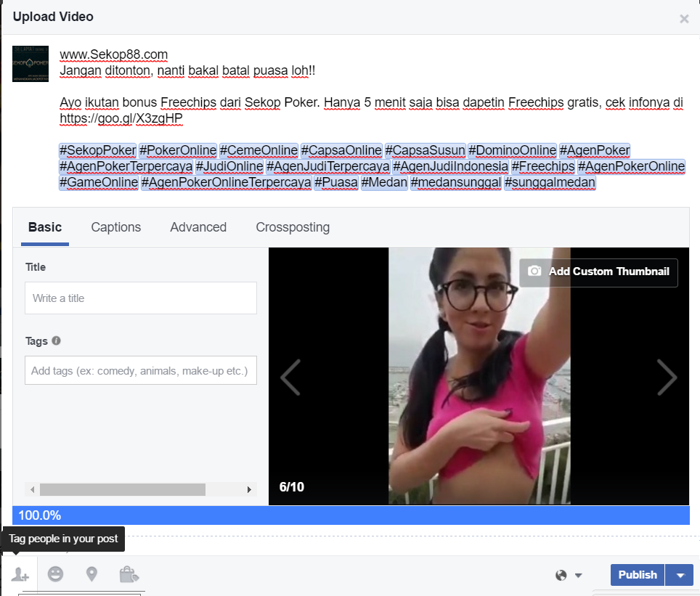Click the #Freechips hashtag
This screenshot has width=700, height=596.
(543, 166)
